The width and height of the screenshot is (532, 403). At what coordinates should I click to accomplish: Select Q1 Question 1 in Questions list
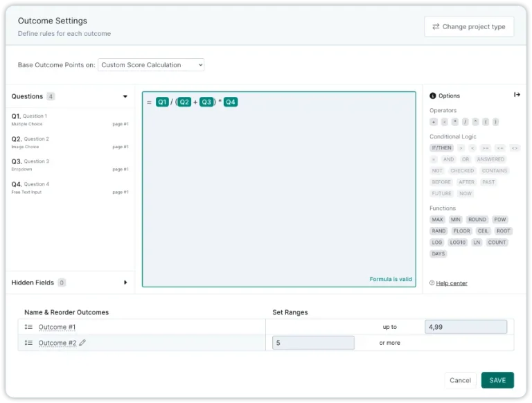point(70,119)
